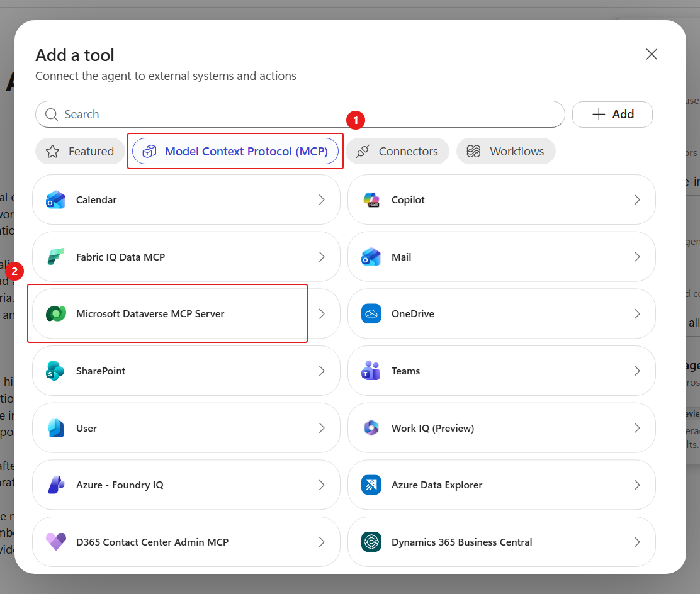The height and width of the screenshot is (594, 700).
Task: Select the Mail text label
Action: click(402, 257)
